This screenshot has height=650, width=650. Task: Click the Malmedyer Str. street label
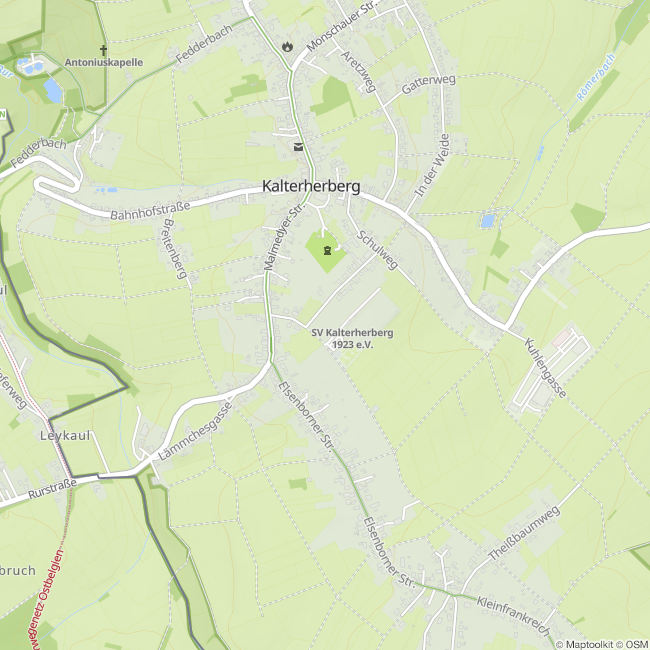point(284,237)
